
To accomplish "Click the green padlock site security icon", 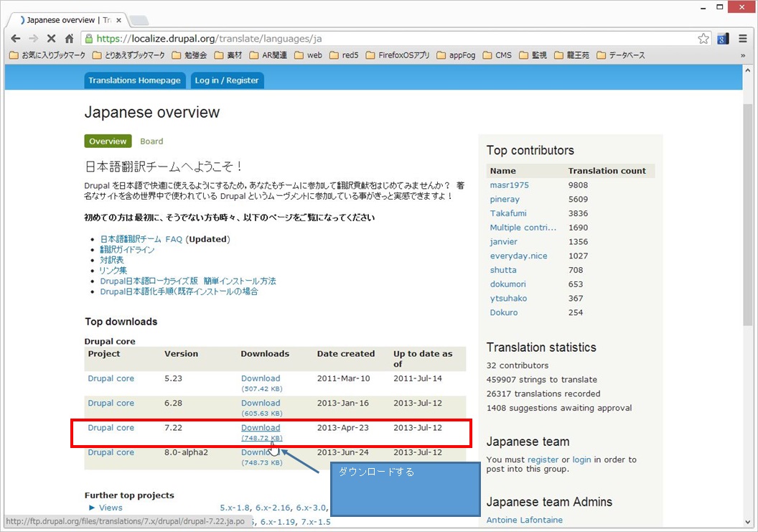I will tap(88, 39).
